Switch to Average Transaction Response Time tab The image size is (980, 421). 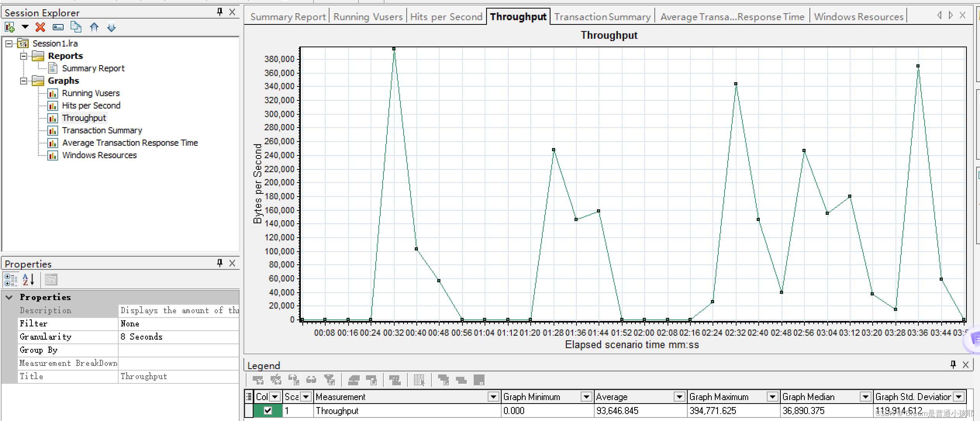(732, 17)
